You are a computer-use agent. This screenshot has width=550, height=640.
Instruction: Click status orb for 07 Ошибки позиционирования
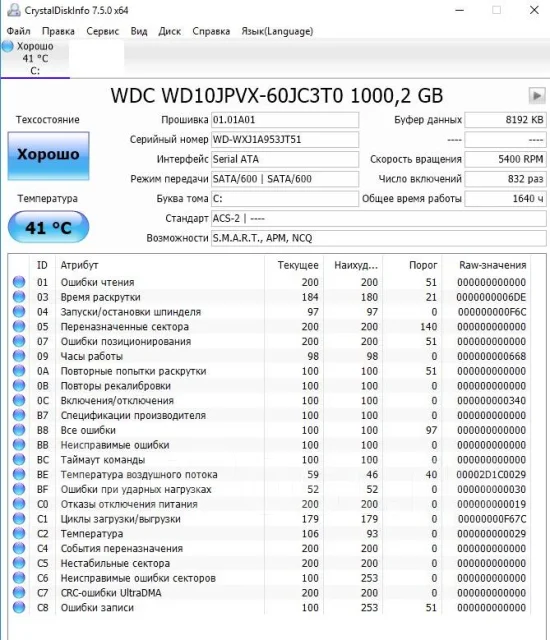pos(19,341)
